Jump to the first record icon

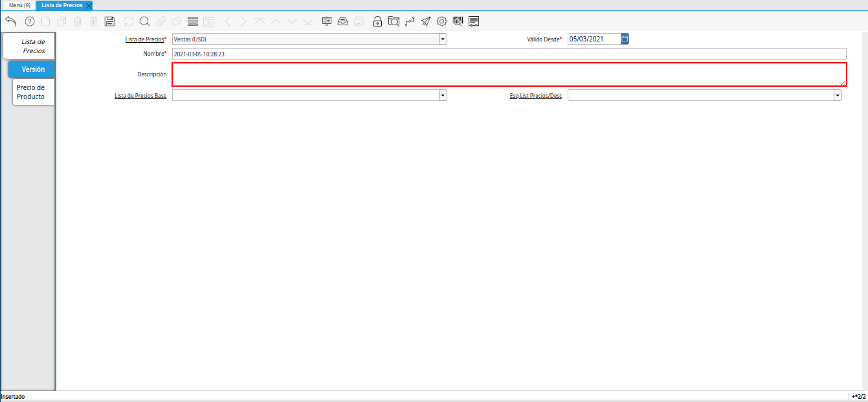pyautogui.click(x=260, y=21)
